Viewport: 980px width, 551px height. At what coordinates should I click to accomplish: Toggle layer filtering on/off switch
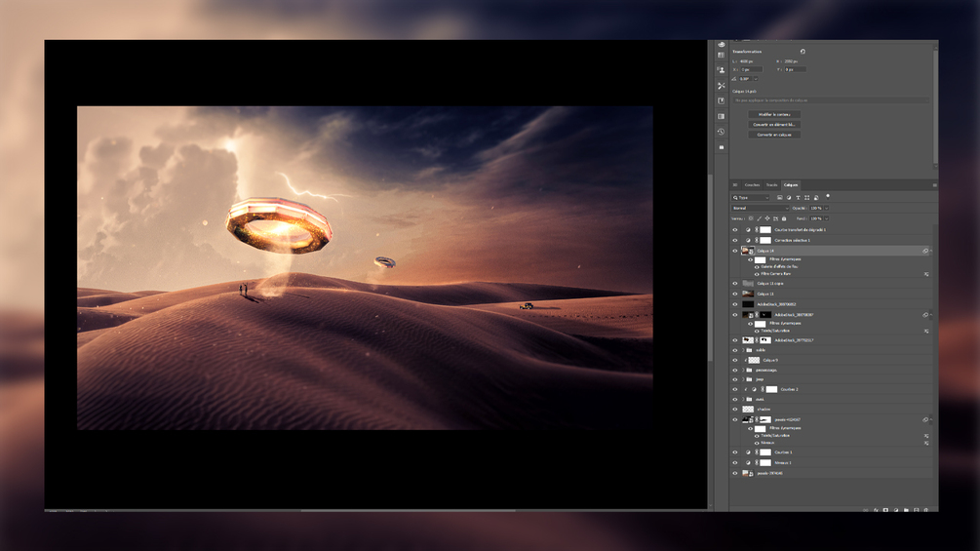point(828,197)
